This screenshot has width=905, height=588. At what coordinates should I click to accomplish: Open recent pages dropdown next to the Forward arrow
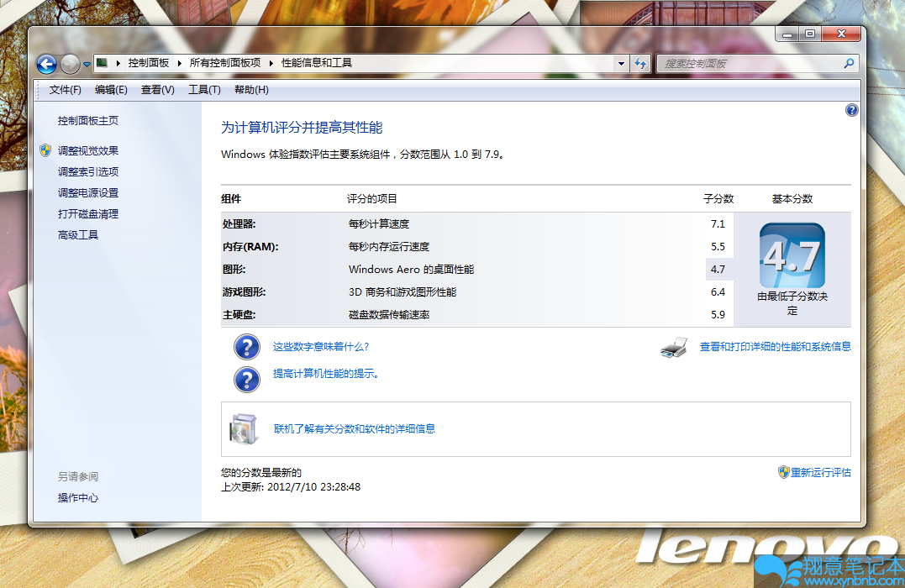87,65
